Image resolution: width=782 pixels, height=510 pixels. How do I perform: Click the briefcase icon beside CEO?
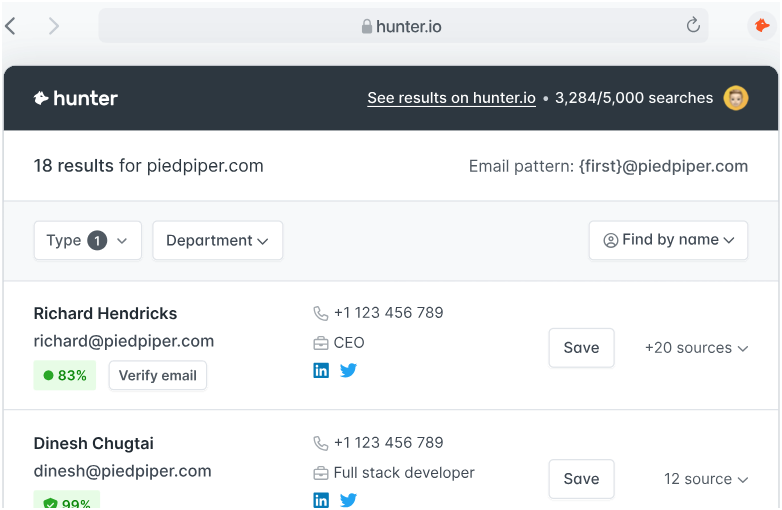click(320, 343)
